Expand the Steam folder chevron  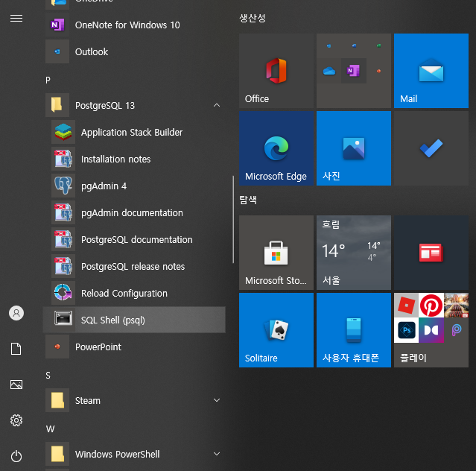coord(217,400)
